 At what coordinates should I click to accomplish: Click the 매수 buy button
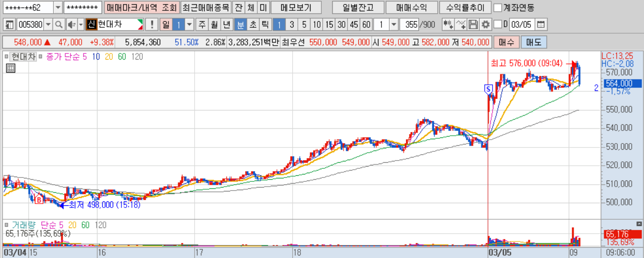point(506,42)
